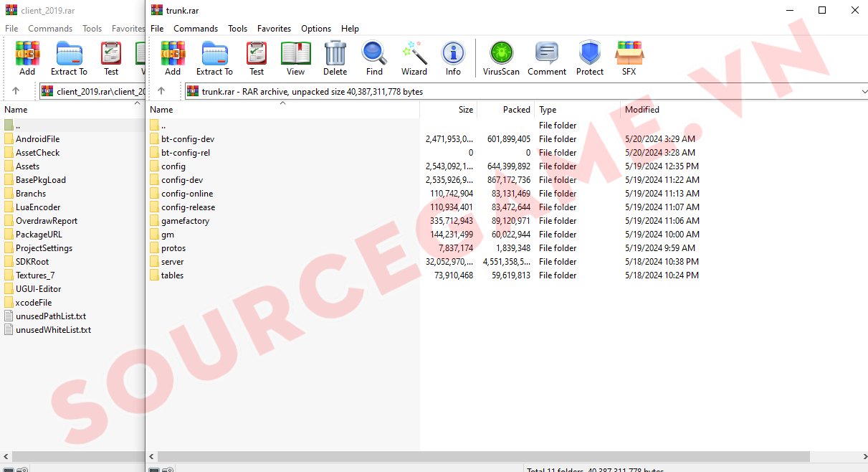Select the gamefactory folder
The width and height of the screenshot is (868, 472).
[x=185, y=221]
